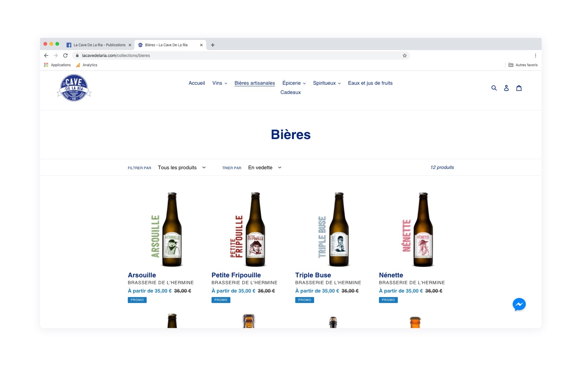Screen dimensions: 588x366
Task: Click Arsouille price À partir de 35,00 €
Action: point(150,291)
